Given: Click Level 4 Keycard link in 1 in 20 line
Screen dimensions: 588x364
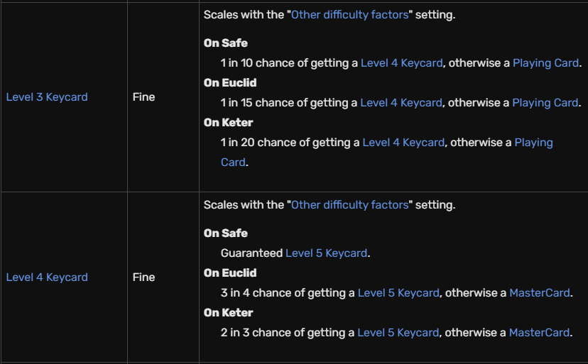Looking at the screenshot, I should [403, 143].
